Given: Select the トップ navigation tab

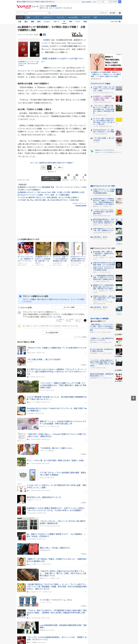Looking at the screenshot, I should tap(20, 17).
